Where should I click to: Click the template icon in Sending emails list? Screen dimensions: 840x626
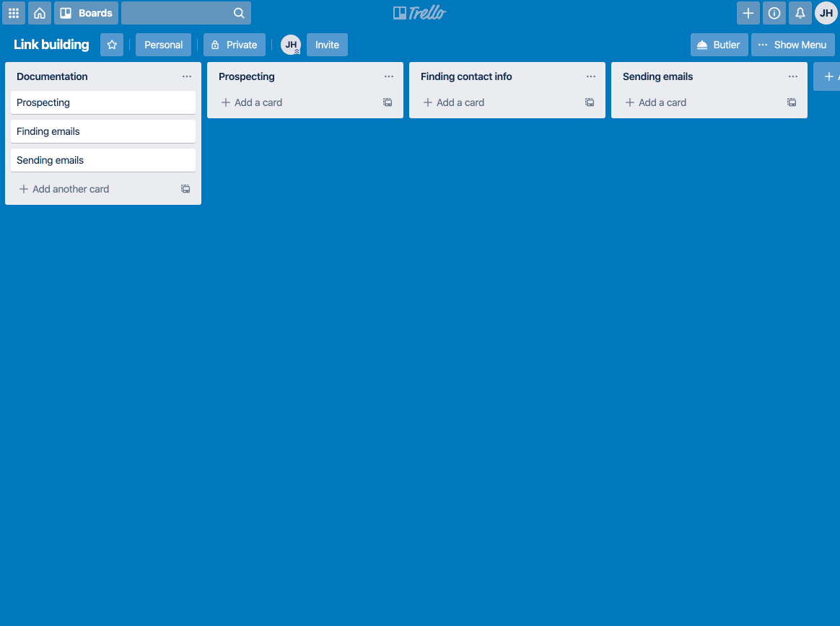tap(792, 102)
